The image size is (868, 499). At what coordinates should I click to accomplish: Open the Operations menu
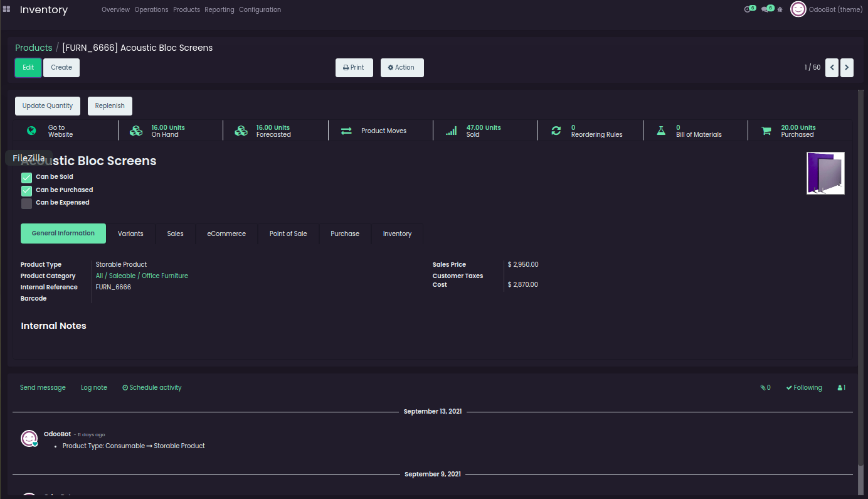(x=151, y=9)
